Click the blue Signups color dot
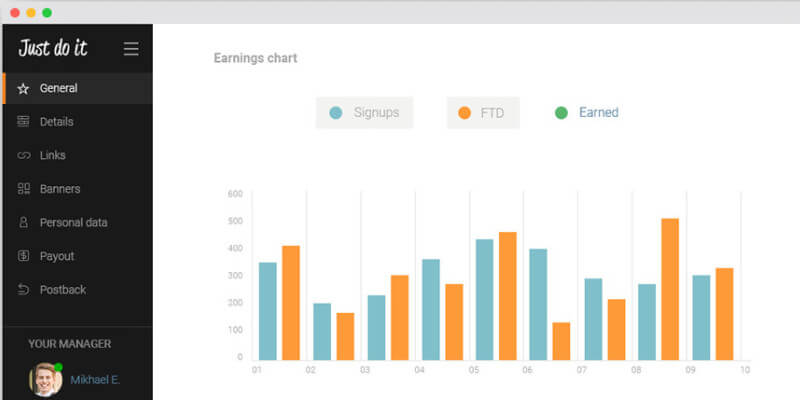 pyautogui.click(x=337, y=113)
